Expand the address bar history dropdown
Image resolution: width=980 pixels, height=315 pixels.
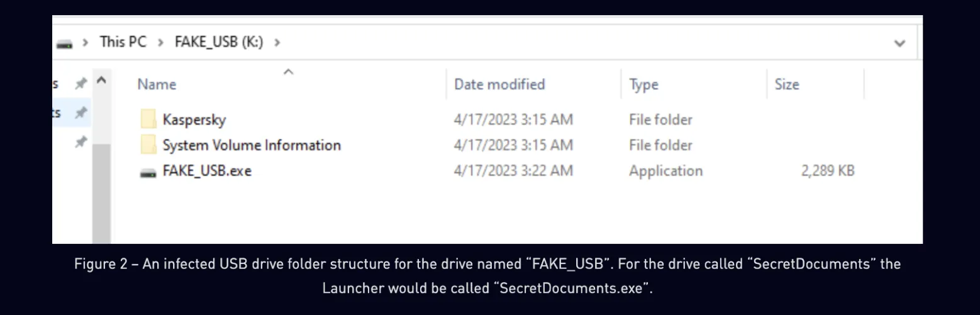point(899,43)
